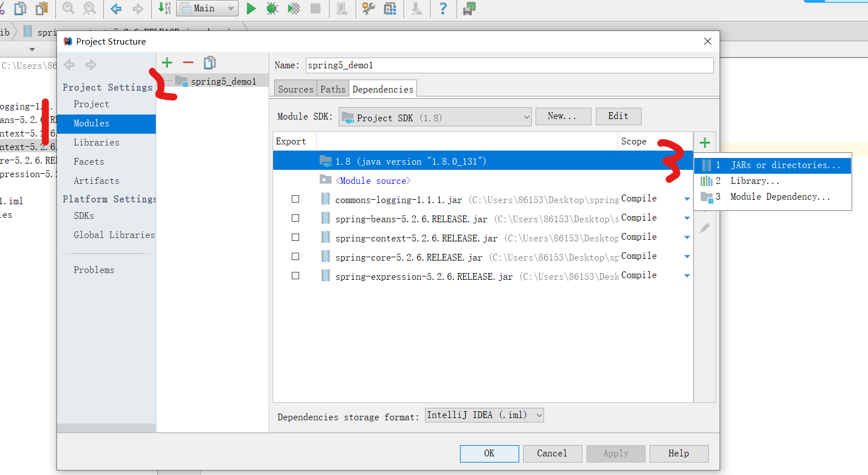Select Problems in the left sidebar
The image size is (868, 475).
[x=94, y=270]
